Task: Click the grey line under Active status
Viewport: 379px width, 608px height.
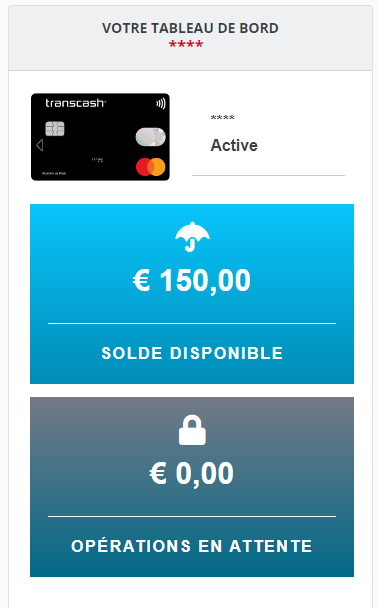Action: (268, 175)
